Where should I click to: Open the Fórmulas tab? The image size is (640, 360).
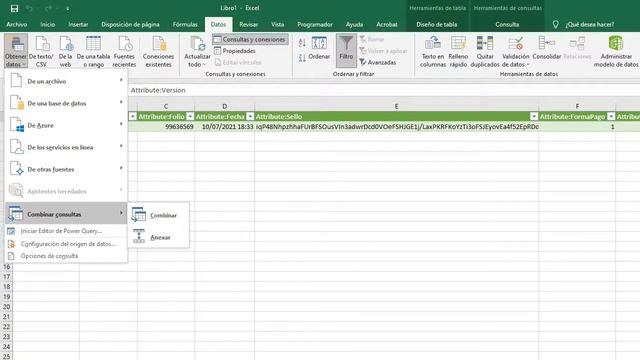point(185,24)
